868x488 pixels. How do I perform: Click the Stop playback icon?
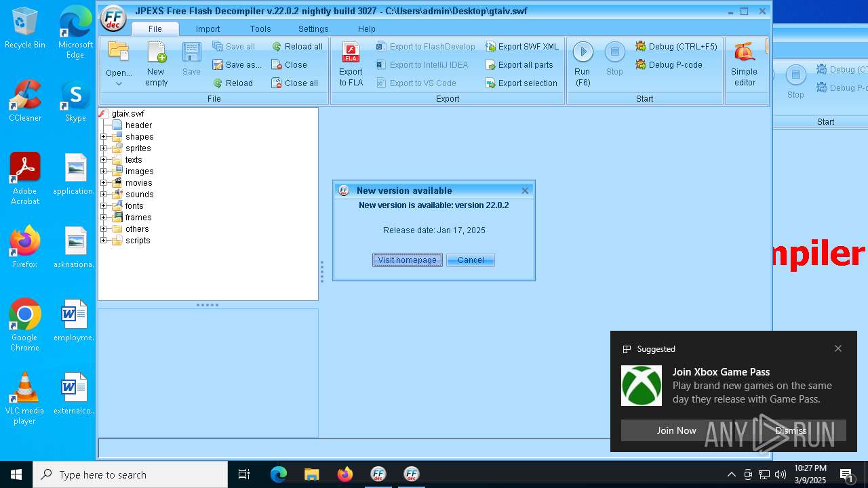(x=614, y=53)
